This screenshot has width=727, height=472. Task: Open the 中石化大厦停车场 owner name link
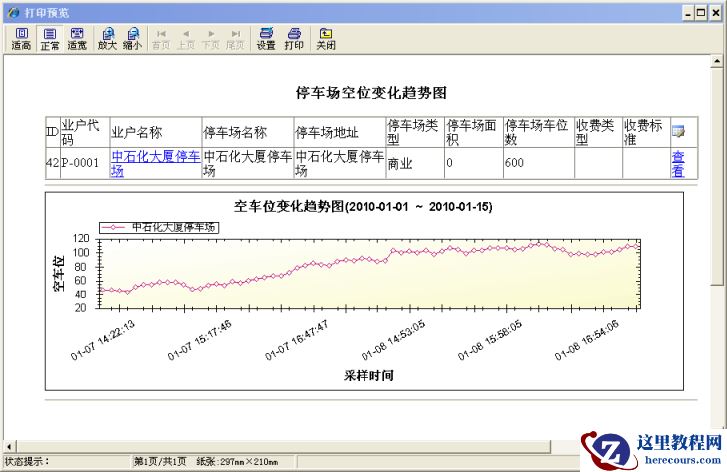(x=155, y=163)
